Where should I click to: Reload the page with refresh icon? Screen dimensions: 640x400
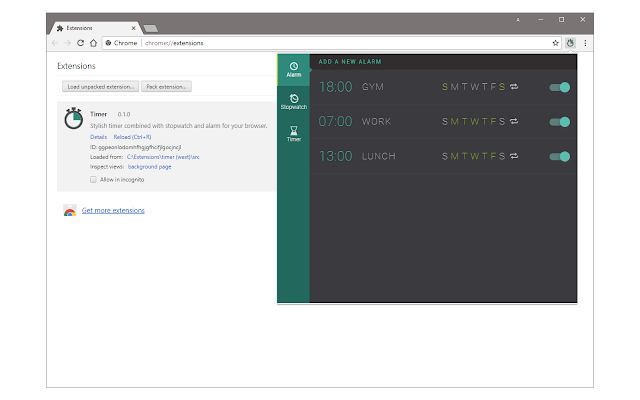pos(80,43)
